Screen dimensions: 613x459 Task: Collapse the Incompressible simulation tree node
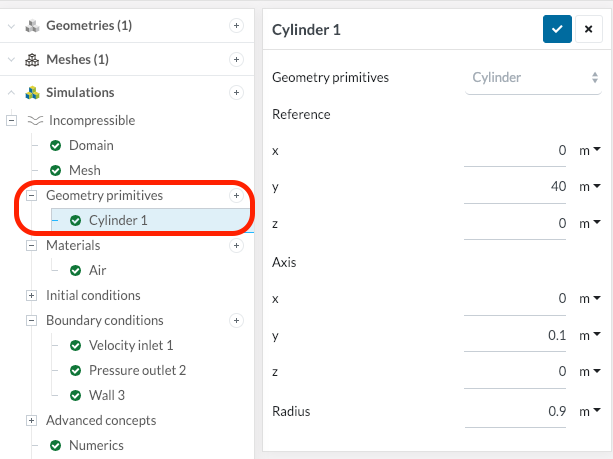click(x=12, y=120)
